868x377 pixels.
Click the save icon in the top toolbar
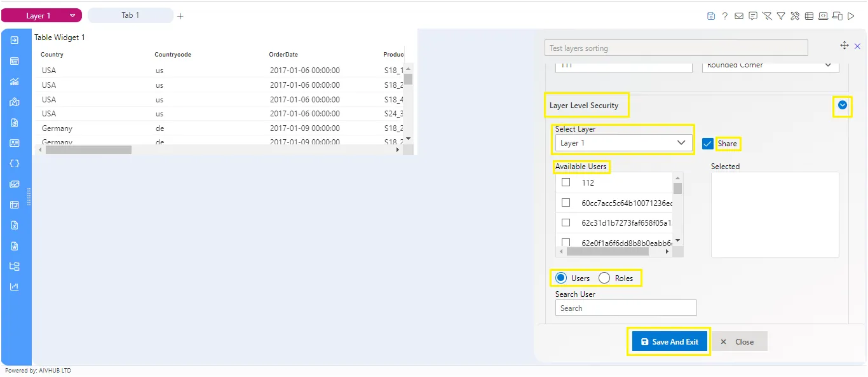pyautogui.click(x=711, y=16)
